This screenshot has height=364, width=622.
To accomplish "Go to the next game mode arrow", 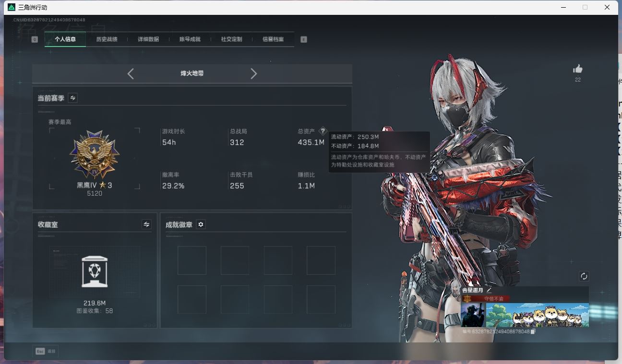I will click(254, 73).
